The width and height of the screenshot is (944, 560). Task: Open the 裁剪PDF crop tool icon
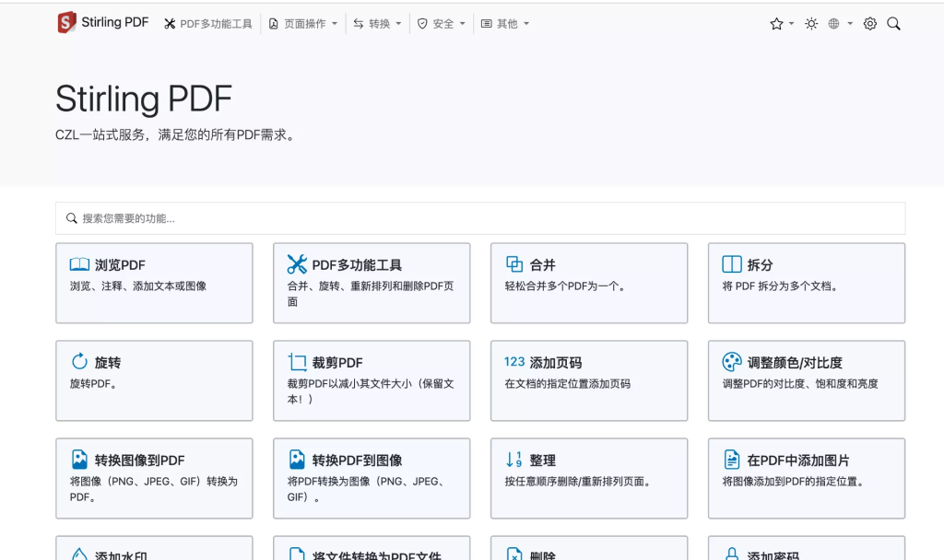(x=296, y=362)
